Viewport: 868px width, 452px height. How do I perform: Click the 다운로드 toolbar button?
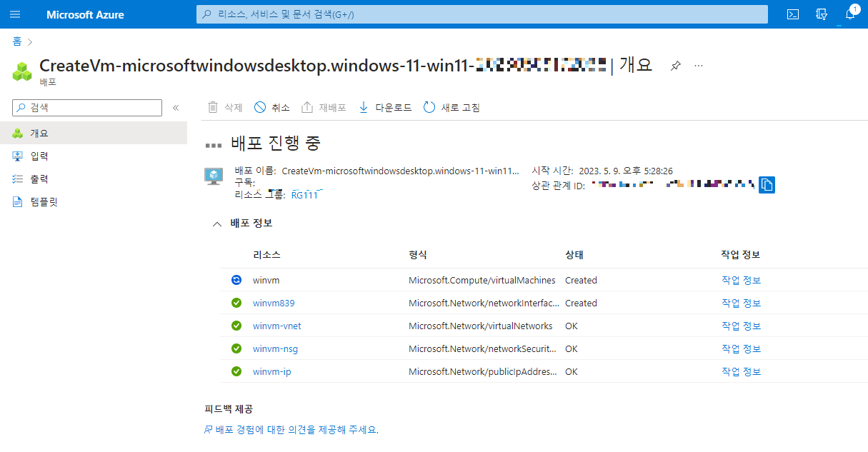(x=384, y=108)
